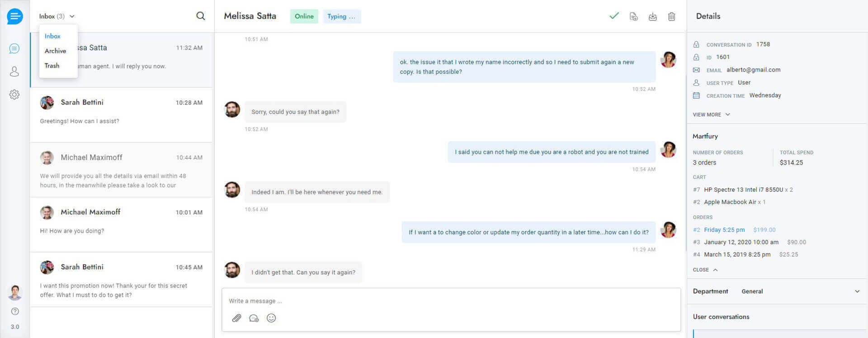The height and width of the screenshot is (338, 868).
Task: Select Trash from the inbox menu
Action: (x=52, y=66)
